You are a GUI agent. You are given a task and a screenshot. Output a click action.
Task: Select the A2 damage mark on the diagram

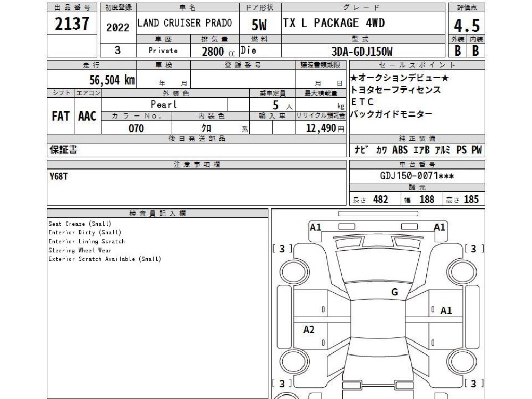tap(309, 329)
